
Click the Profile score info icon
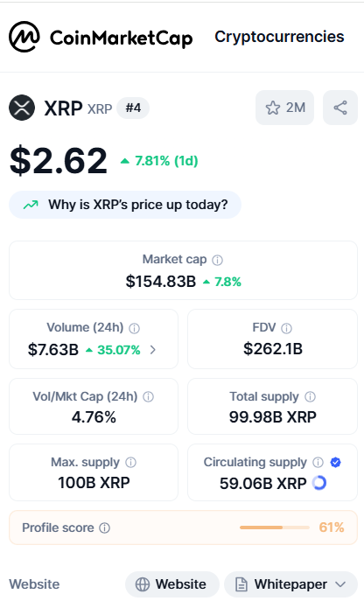pyautogui.click(x=105, y=528)
